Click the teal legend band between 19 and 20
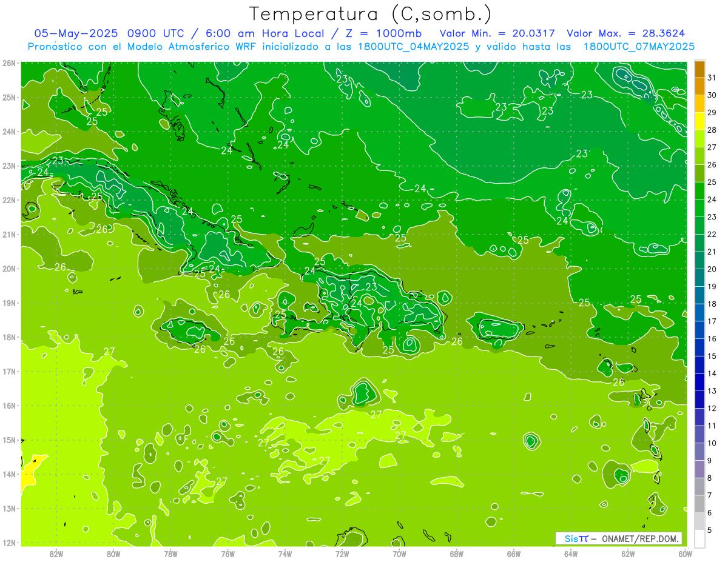This screenshot has width=728, height=562. (x=699, y=278)
